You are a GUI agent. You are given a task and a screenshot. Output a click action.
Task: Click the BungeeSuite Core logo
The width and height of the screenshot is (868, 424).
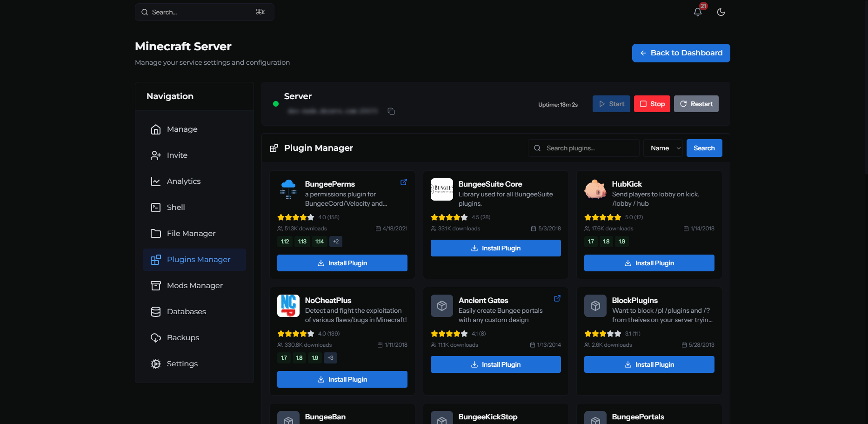tap(442, 189)
